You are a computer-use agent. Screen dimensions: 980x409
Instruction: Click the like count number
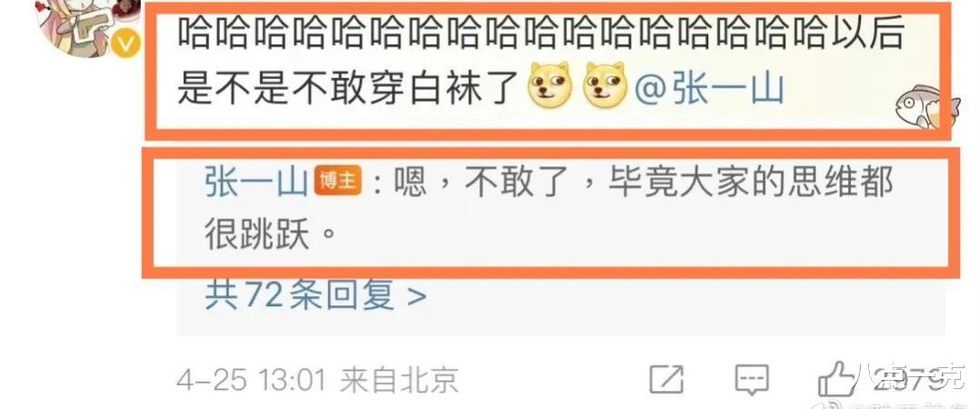pos(914,379)
